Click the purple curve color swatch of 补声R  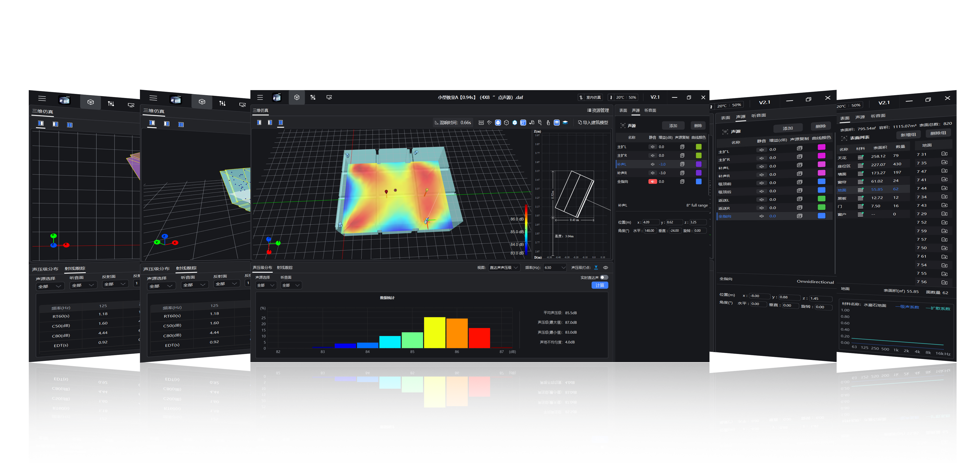click(698, 173)
